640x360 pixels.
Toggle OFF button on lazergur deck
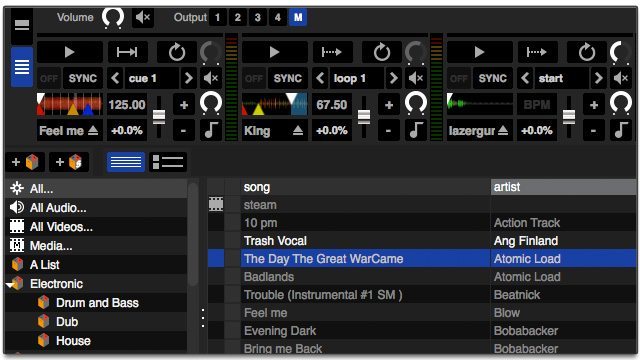459,78
